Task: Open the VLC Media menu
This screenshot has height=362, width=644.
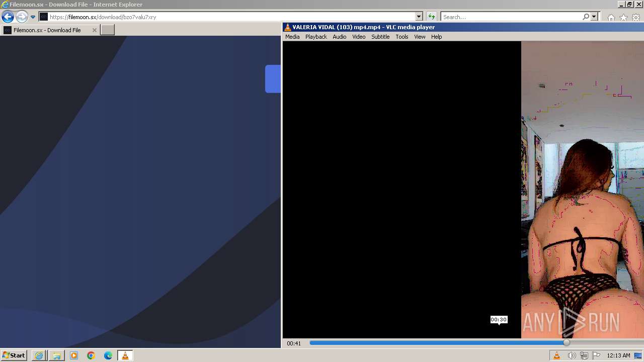Action: coord(292,37)
